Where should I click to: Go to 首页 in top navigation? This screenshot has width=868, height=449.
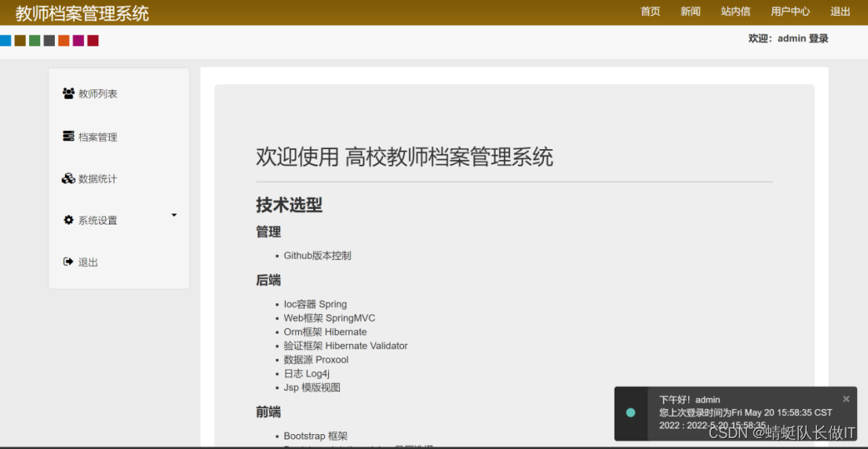click(x=651, y=12)
